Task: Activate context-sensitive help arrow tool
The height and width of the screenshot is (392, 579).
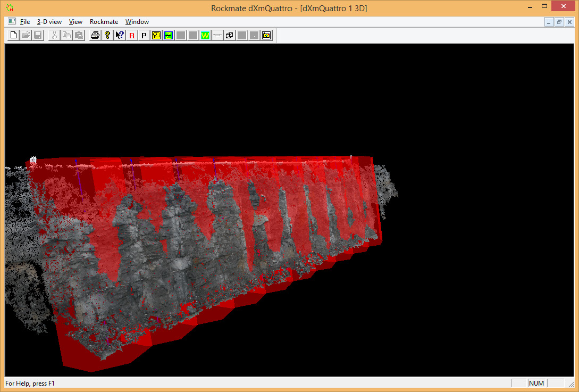Action: click(120, 35)
